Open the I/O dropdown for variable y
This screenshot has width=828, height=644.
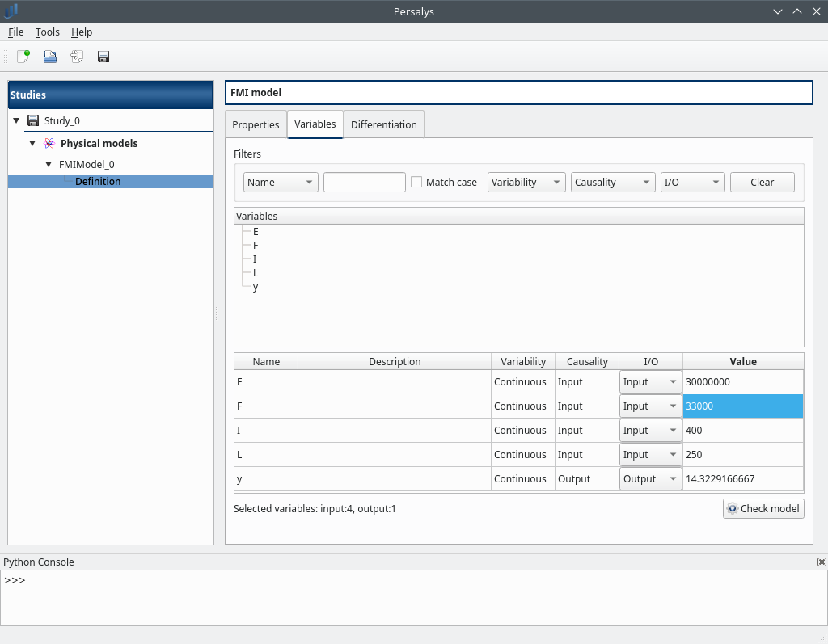click(650, 479)
